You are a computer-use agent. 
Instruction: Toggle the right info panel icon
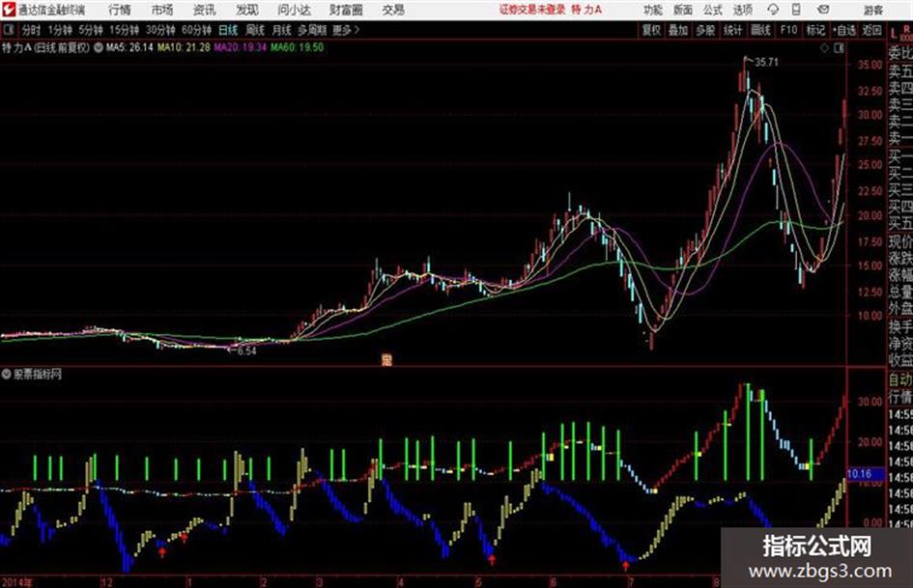[x=839, y=48]
